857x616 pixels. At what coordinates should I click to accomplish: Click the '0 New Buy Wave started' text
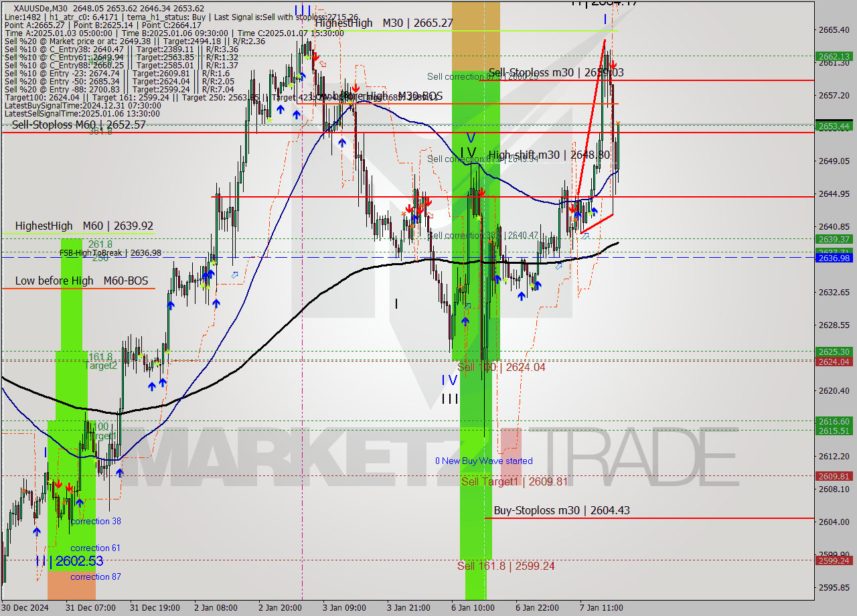(x=484, y=461)
